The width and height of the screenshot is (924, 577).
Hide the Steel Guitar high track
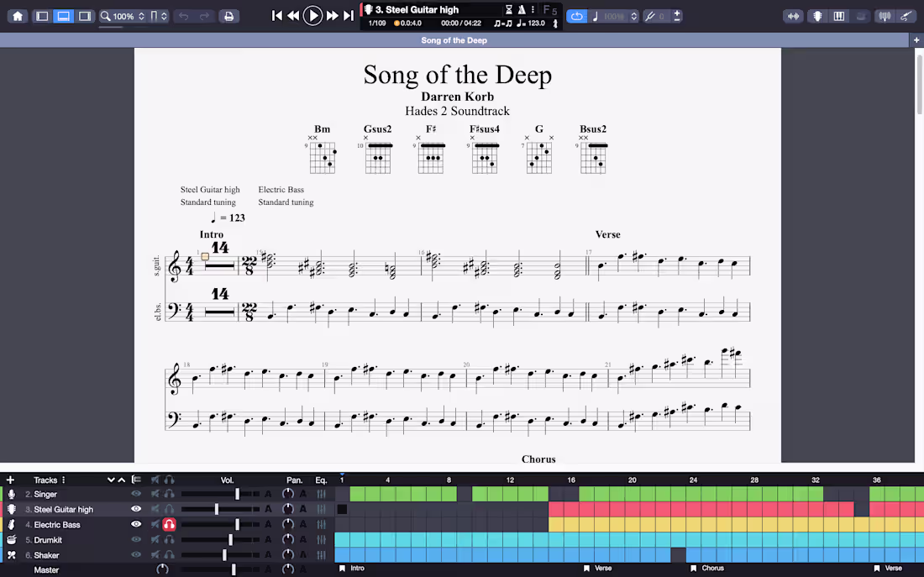pos(136,509)
